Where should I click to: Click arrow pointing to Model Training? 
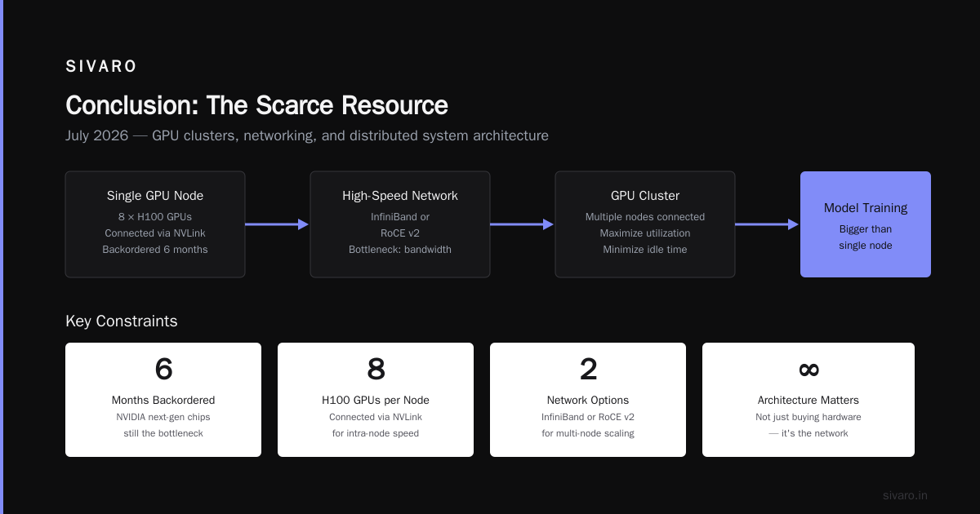click(768, 224)
